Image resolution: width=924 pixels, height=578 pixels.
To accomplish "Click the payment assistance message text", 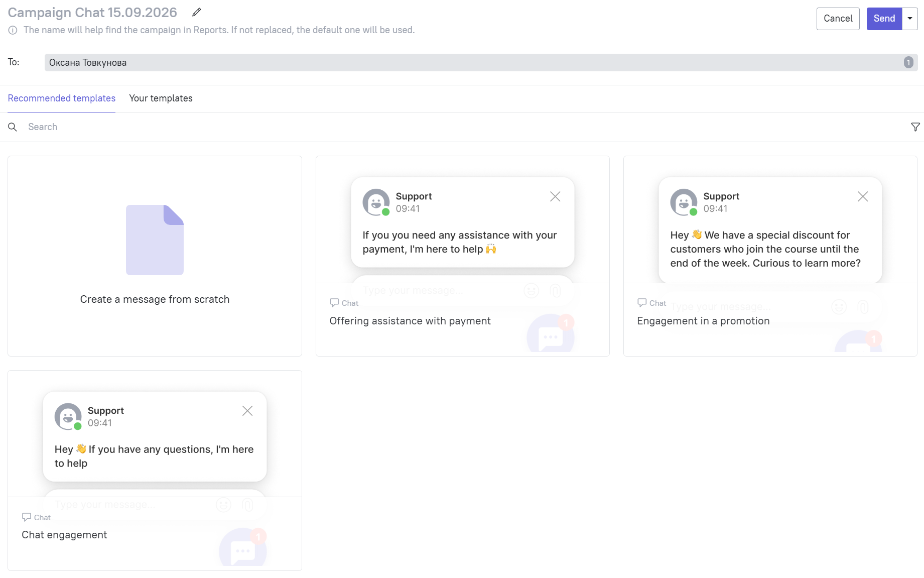I will coord(460,242).
